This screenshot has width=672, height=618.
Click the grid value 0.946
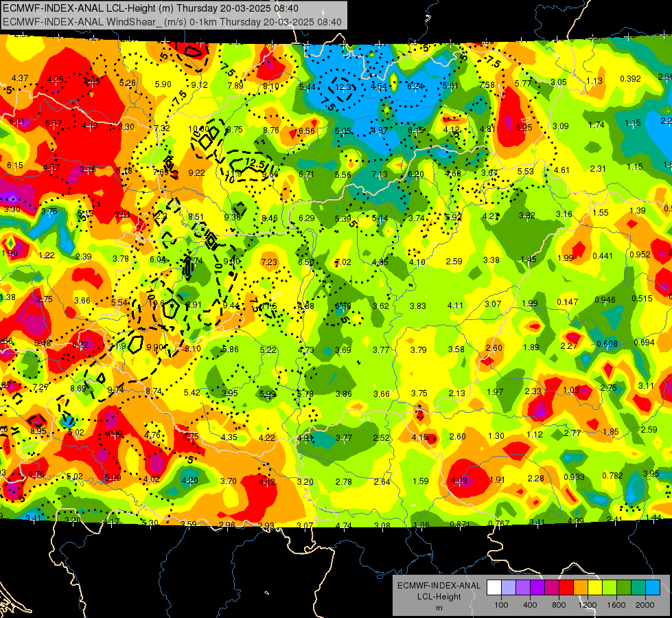click(x=605, y=300)
